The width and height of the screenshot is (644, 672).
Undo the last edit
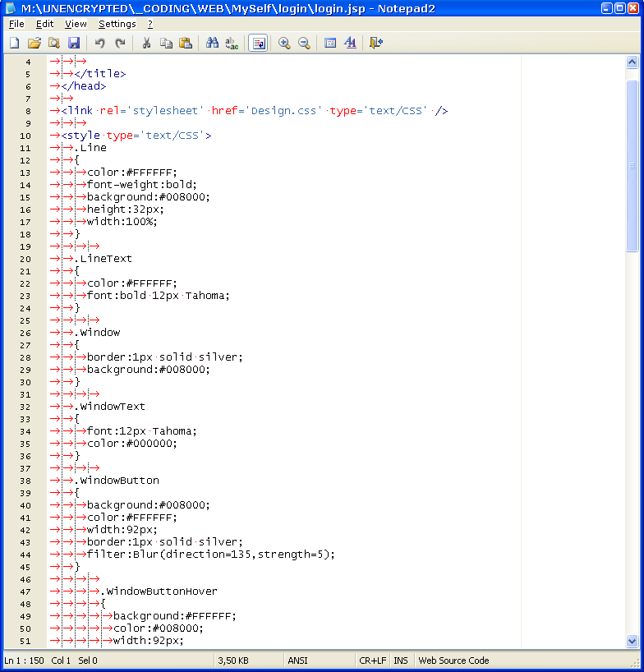click(100, 43)
